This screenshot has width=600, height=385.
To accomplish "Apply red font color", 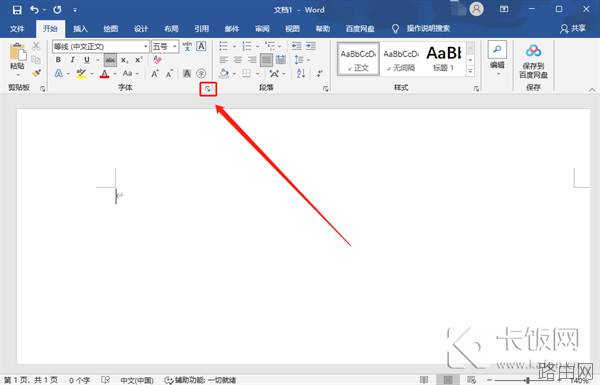I will 104,73.
